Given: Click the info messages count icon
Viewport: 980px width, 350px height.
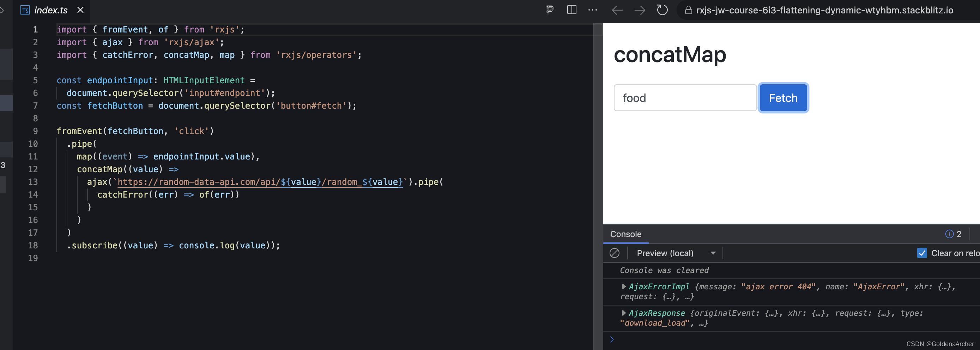Looking at the screenshot, I should 949,234.
